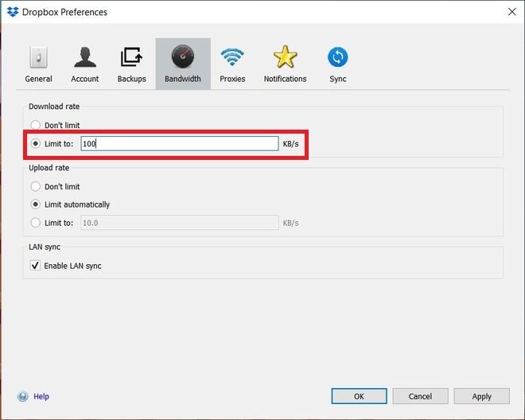This screenshot has height=420, width=525.
Task: Select Limit automatically for upload rate
Action: [x=36, y=204]
